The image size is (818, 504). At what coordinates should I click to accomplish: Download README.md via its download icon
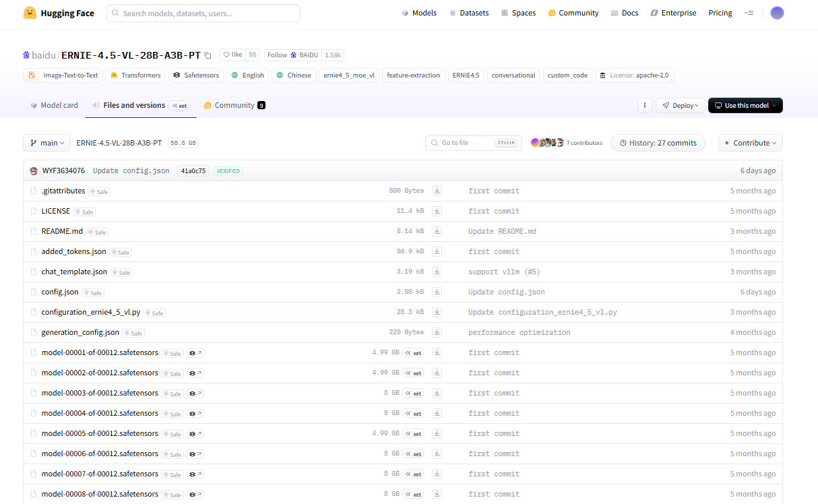point(437,231)
